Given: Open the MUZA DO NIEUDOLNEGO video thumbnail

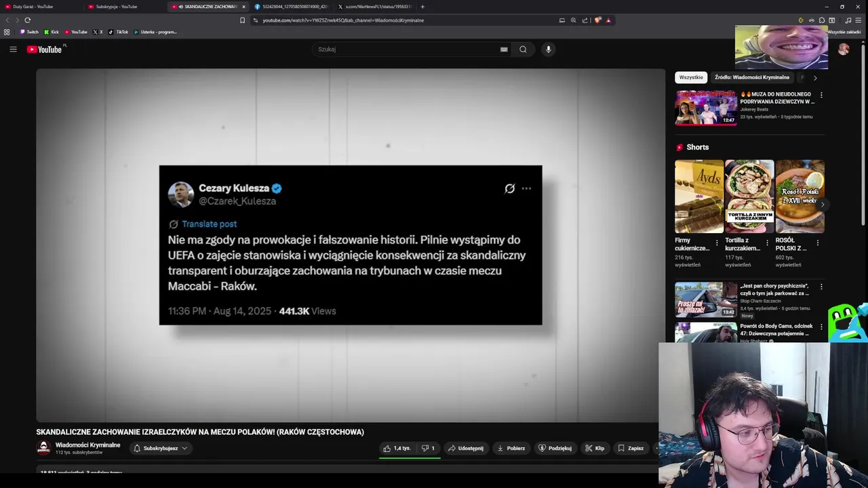Looking at the screenshot, I should 706,108.
